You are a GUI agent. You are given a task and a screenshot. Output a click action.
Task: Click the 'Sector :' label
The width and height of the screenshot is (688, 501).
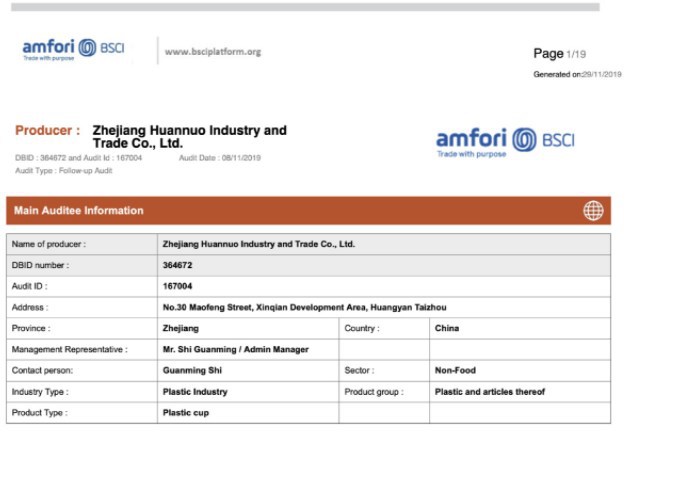tap(359, 370)
